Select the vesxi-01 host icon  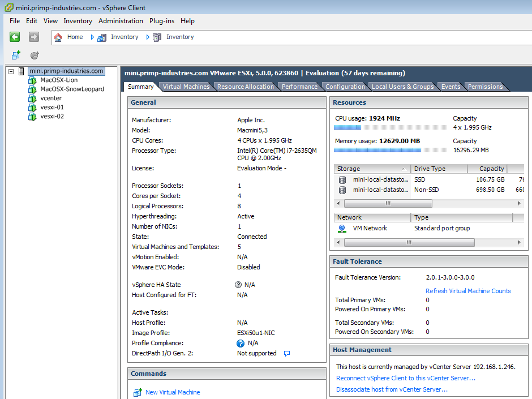click(32, 106)
